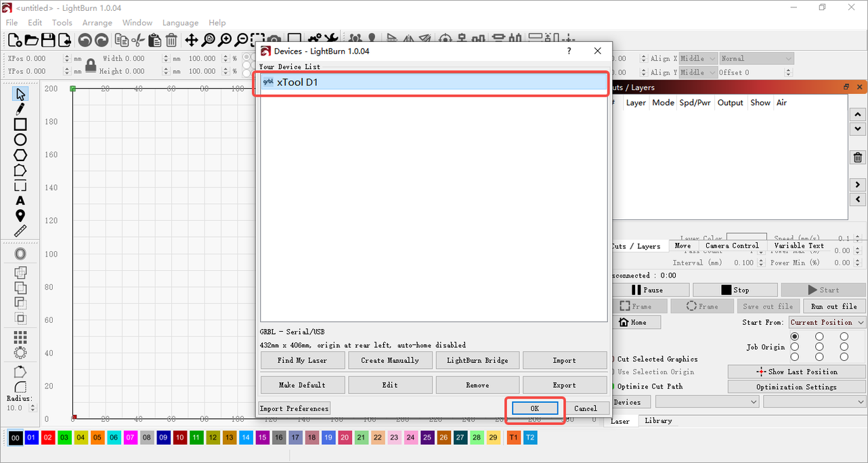This screenshot has width=868, height=463.
Task: Select the top-center Job Origin radio button
Action: coord(819,336)
